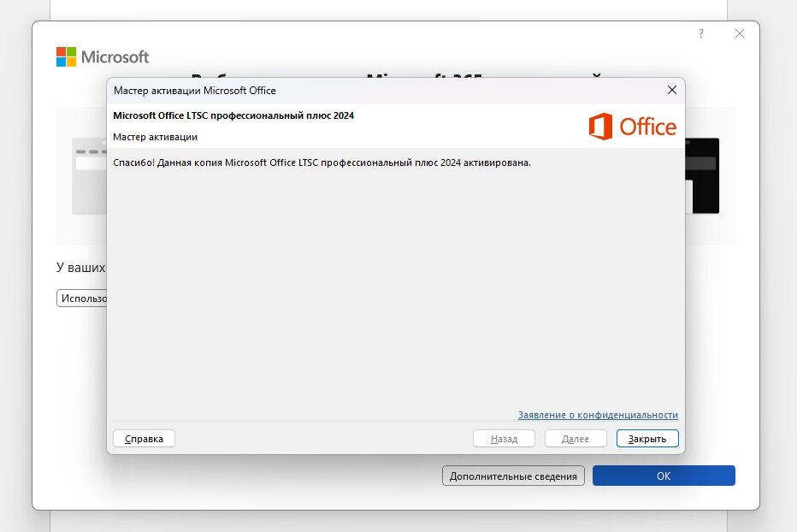Close the Office activation wizard with Закрыть

click(647, 439)
